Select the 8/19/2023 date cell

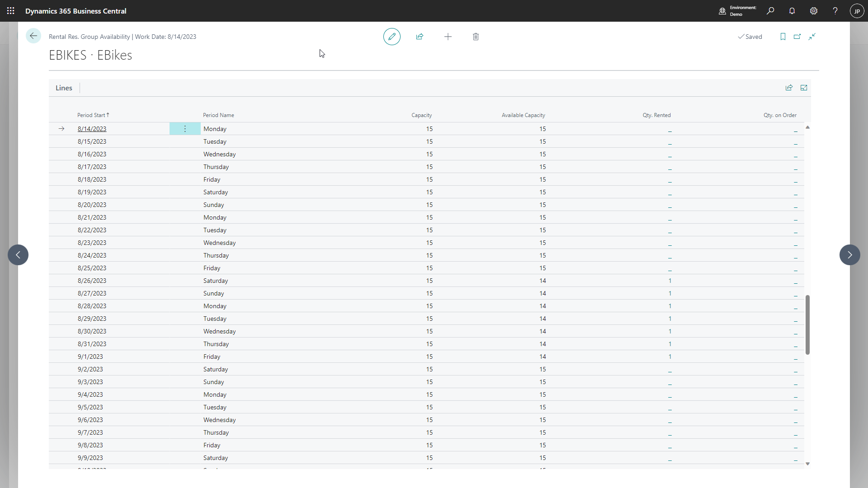(92, 192)
